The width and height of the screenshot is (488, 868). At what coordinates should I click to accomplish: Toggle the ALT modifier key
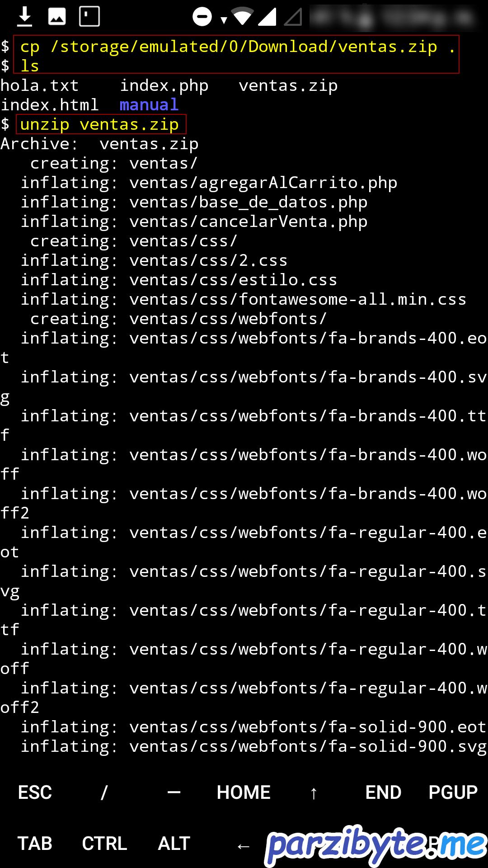tap(174, 844)
